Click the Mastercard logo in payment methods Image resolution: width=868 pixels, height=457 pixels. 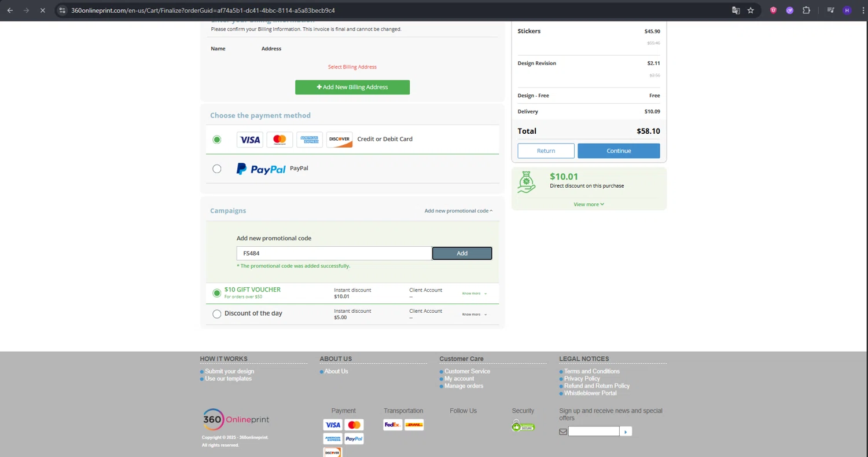[279, 140]
